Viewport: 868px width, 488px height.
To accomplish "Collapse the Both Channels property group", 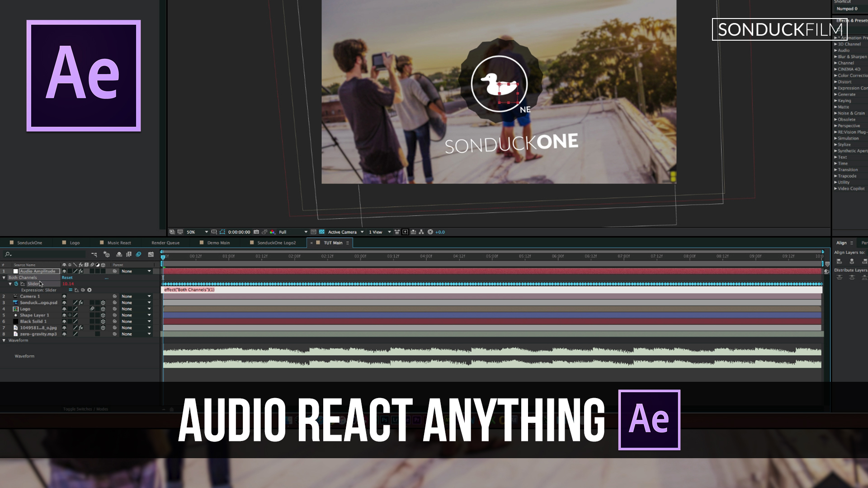I will [4, 277].
